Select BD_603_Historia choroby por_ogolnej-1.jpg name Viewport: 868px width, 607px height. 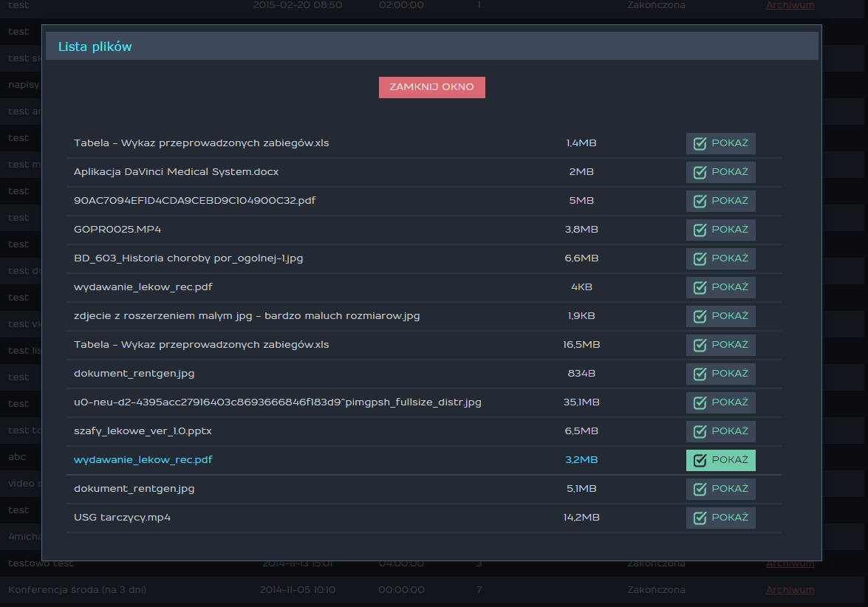[188, 258]
